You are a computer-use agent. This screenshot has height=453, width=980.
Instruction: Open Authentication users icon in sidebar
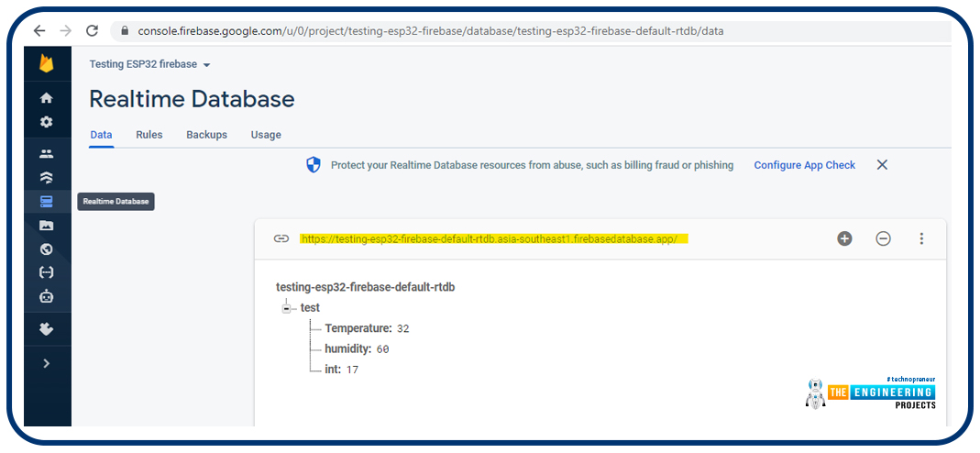[x=47, y=154]
